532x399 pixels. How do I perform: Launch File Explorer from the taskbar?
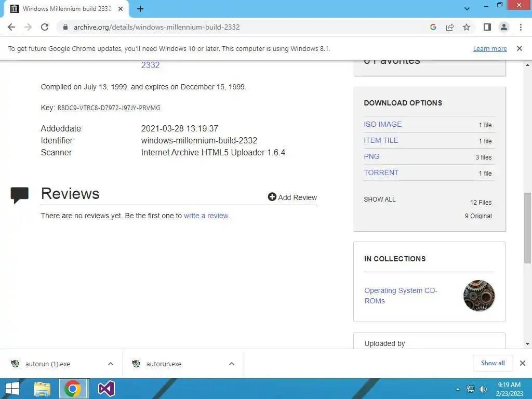(x=42, y=389)
